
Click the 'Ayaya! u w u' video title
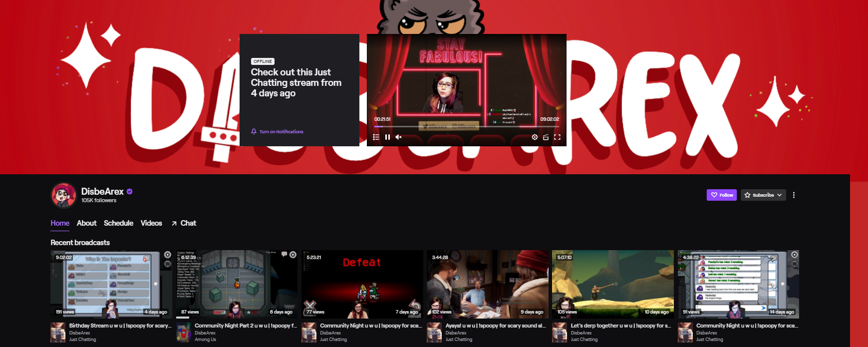click(x=496, y=326)
